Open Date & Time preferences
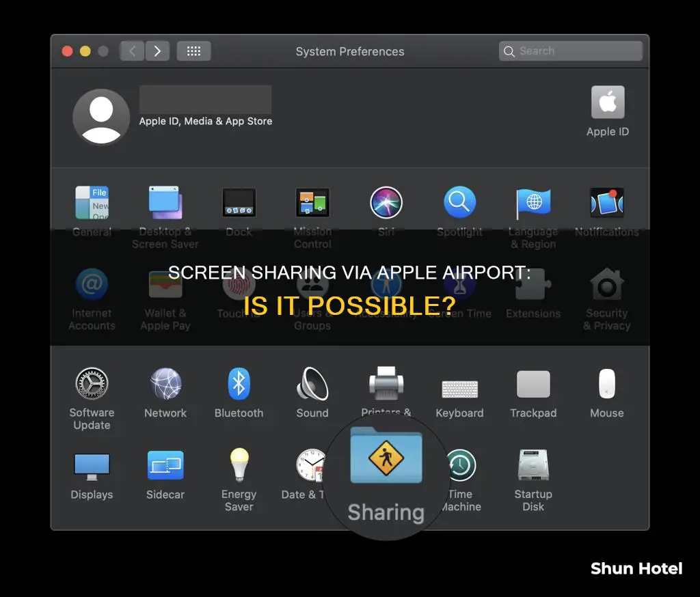Image resolution: width=700 pixels, height=597 pixels. click(x=310, y=465)
